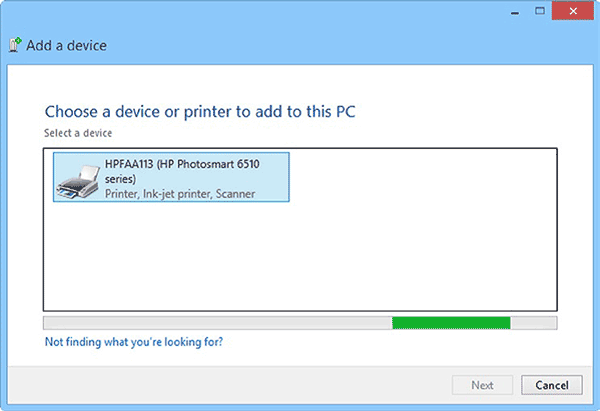Open Not finding what you're looking for link
Viewport: 600px width, 411px height.
click(x=134, y=342)
